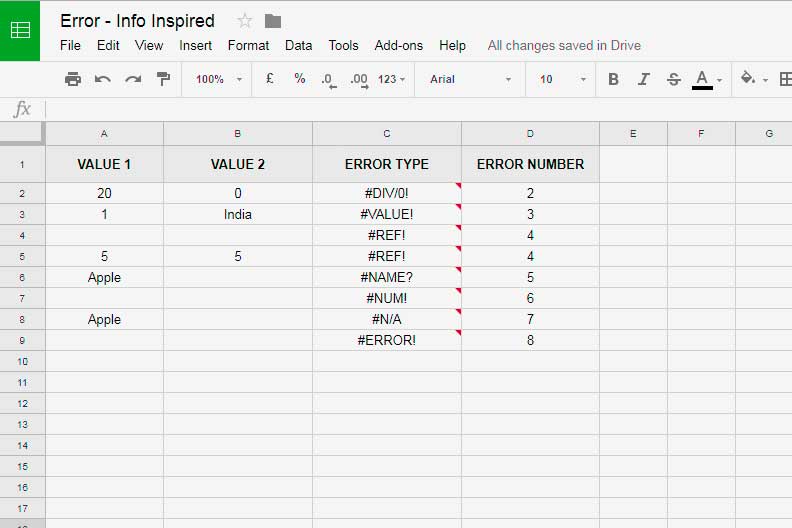Click All changes saved in Drive
Screen dimensions: 792x528
[x=564, y=45]
